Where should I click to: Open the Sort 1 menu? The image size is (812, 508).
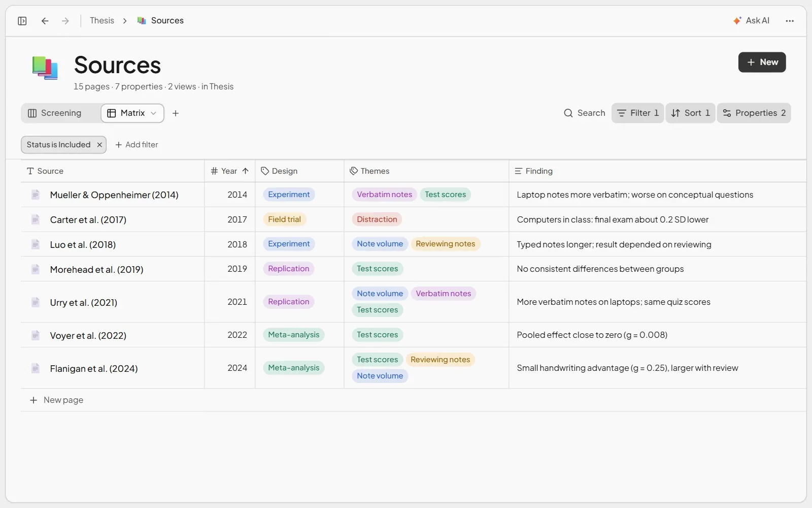[x=690, y=113]
